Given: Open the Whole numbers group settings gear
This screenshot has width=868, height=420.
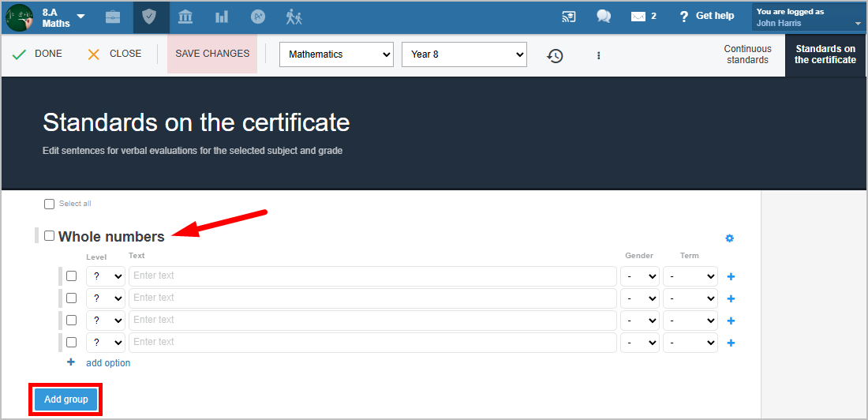Looking at the screenshot, I should click(729, 238).
